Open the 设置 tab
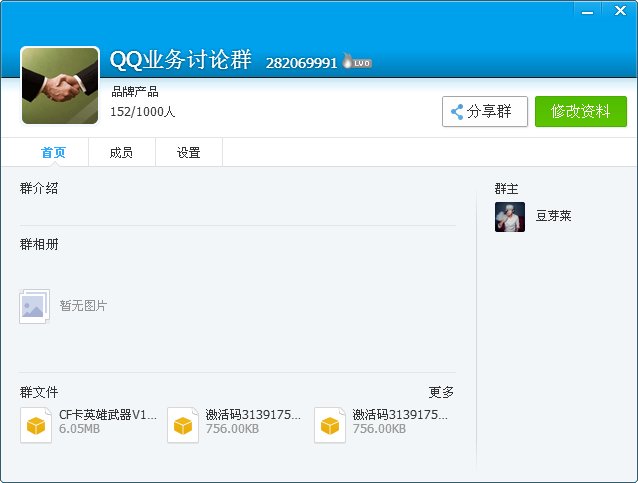 pos(188,153)
